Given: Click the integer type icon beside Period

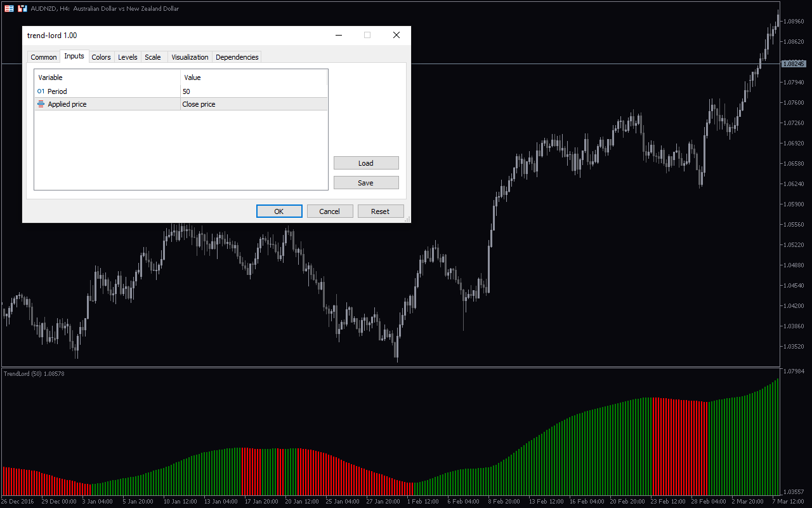Looking at the screenshot, I should pyautogui.click(x=41, y=91).
